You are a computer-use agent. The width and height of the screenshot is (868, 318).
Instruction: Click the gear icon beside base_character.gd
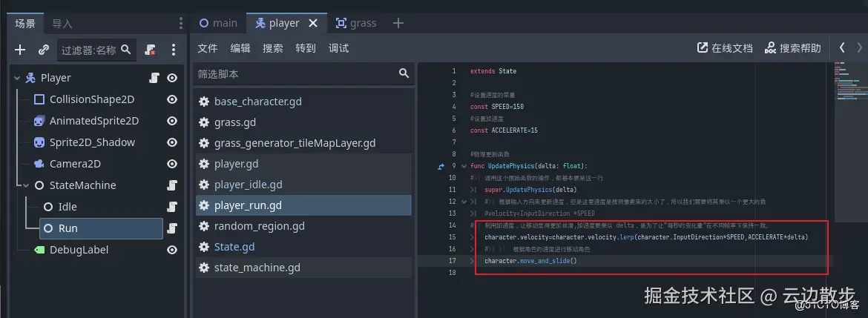click(x=204, y=102)
